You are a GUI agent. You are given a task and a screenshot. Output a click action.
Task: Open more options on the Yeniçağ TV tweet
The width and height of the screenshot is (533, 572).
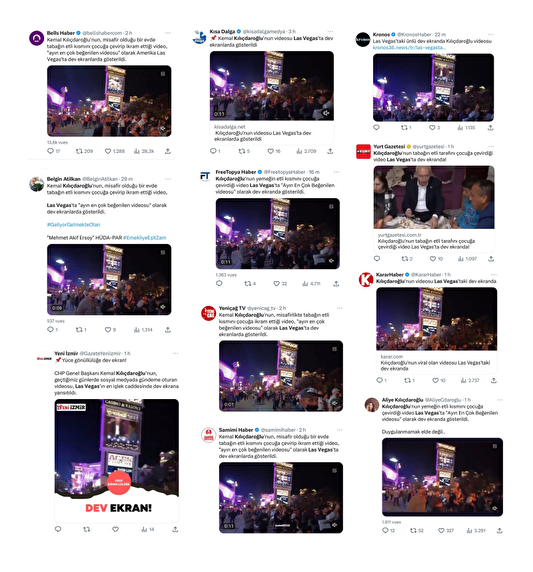(339, 308)
